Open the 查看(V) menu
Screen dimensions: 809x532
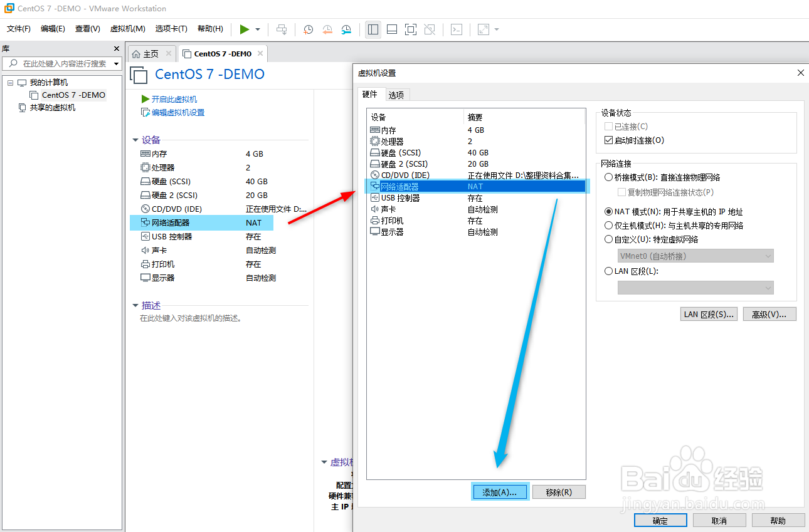pos(87,29)
